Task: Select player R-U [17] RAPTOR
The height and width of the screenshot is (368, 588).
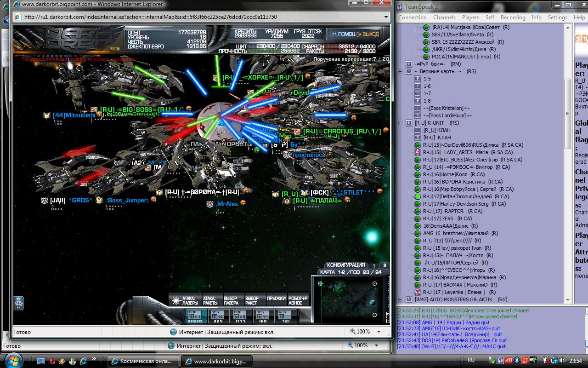Action: pos(452,211)
